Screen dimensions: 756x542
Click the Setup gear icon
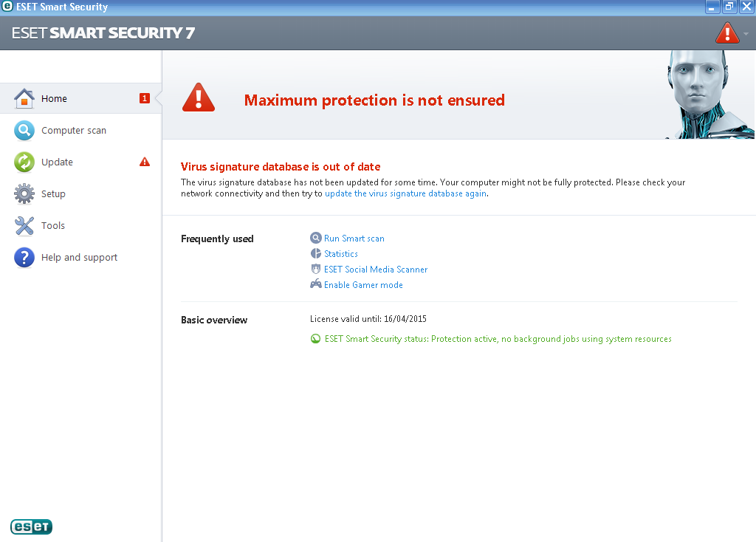click(x=24, y=194)
